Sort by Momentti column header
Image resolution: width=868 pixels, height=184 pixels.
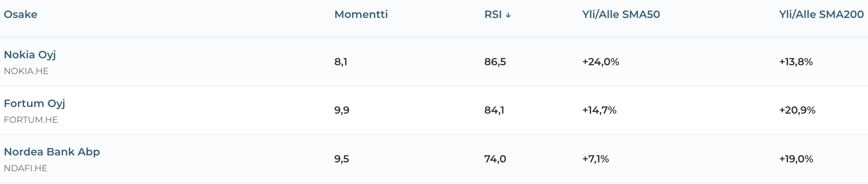click(361, 14)
